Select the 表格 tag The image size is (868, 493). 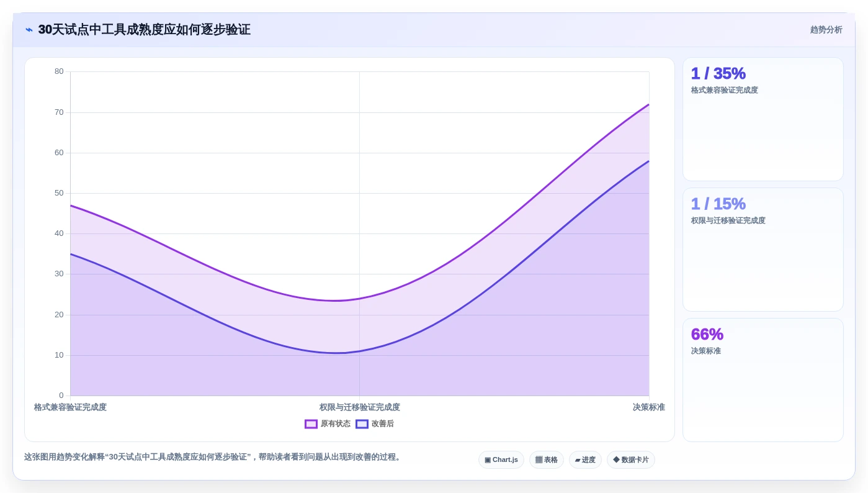tap(547, 460)
